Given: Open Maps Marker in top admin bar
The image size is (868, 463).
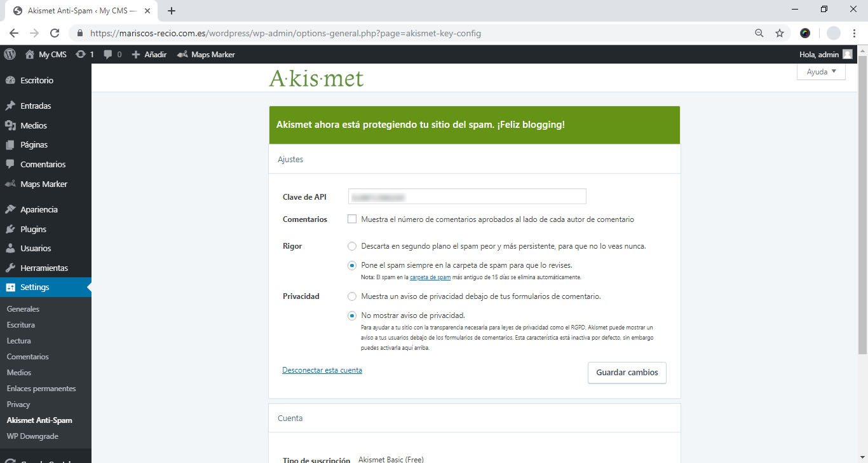Looking at the screenshot, I should [206, 55].
